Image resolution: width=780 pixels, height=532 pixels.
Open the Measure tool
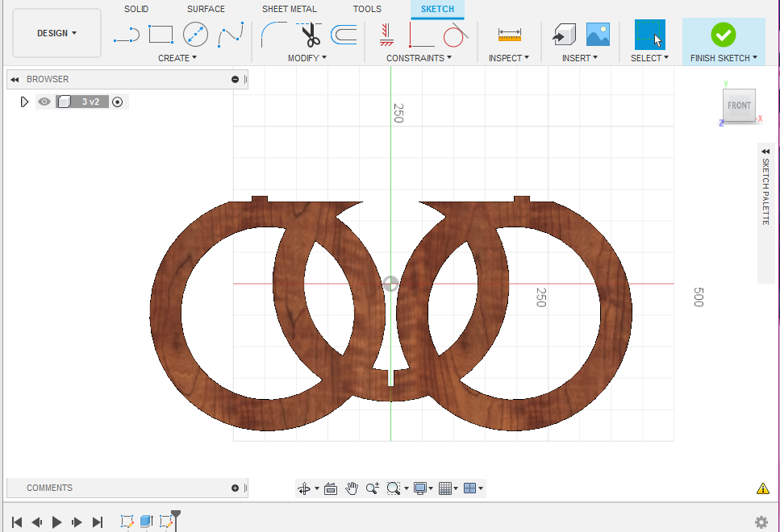[510, 35]
